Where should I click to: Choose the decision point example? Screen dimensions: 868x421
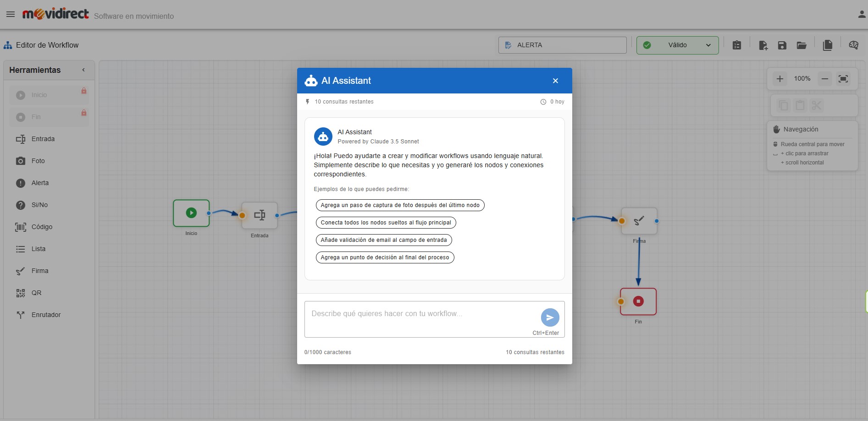point(385,257)
